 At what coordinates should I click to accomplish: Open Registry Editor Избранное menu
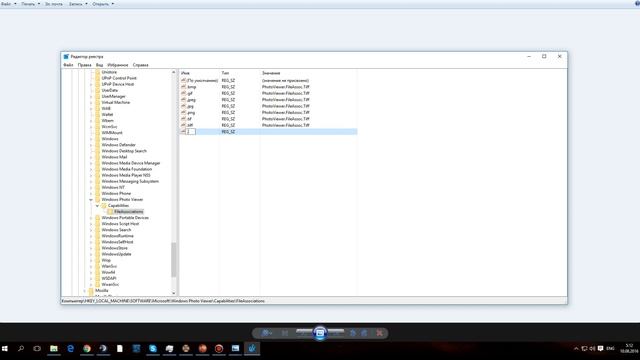point(118,65)
